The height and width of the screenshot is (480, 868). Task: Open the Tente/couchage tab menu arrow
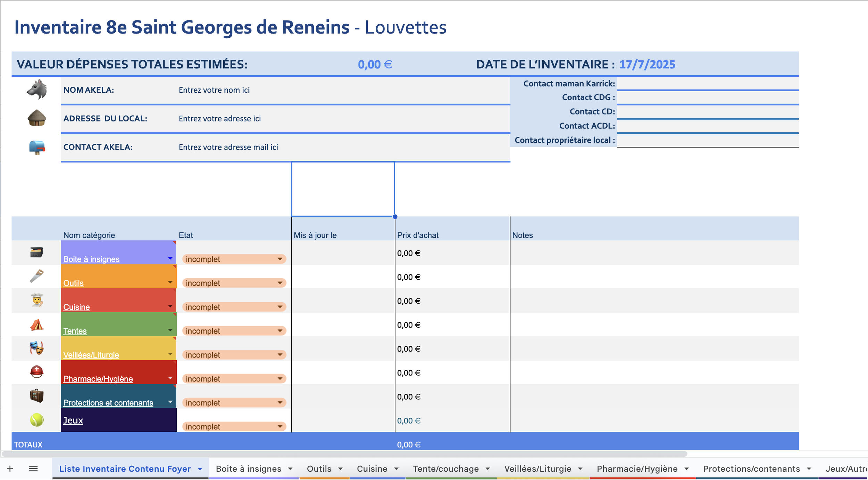pos(488,469)
